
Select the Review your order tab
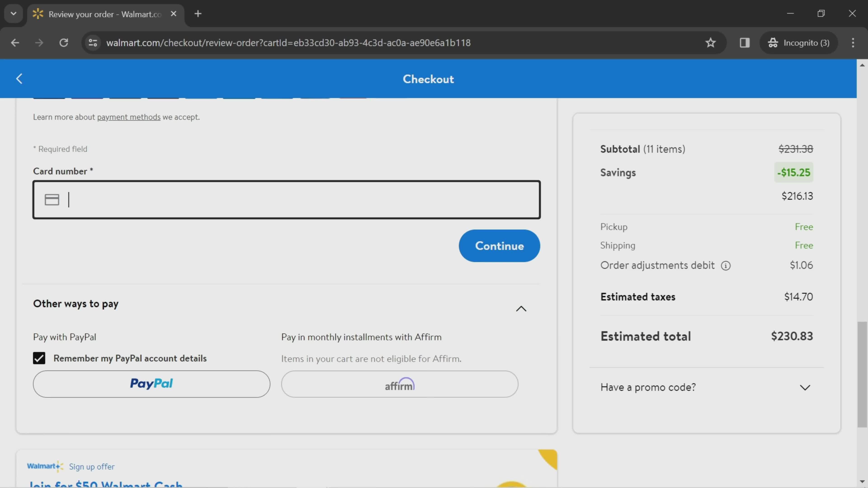[105, 14]
